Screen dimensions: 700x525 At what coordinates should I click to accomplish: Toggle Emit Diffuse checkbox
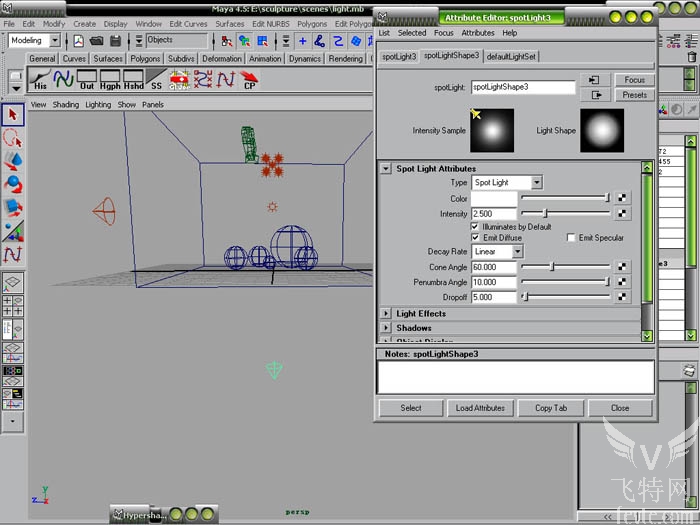tap(475, 238)
